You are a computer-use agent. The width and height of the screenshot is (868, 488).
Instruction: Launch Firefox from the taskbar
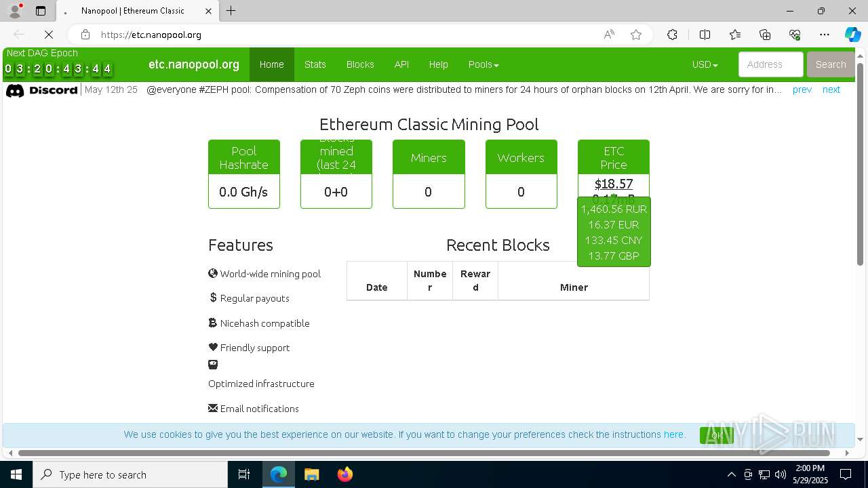tap(345, 474)
